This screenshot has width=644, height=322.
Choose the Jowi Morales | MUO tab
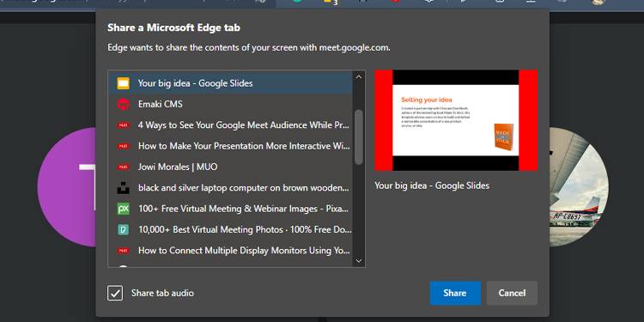230,167
